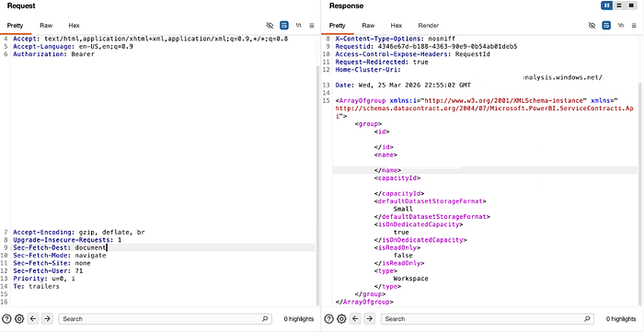Click the Request pane vertical scrollbar

(317, 185)
